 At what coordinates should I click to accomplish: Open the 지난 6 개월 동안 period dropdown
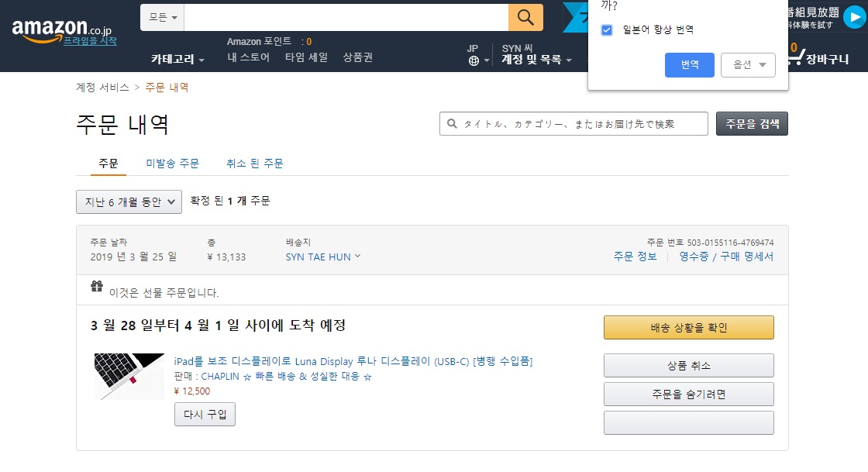(x=129, y=202)
